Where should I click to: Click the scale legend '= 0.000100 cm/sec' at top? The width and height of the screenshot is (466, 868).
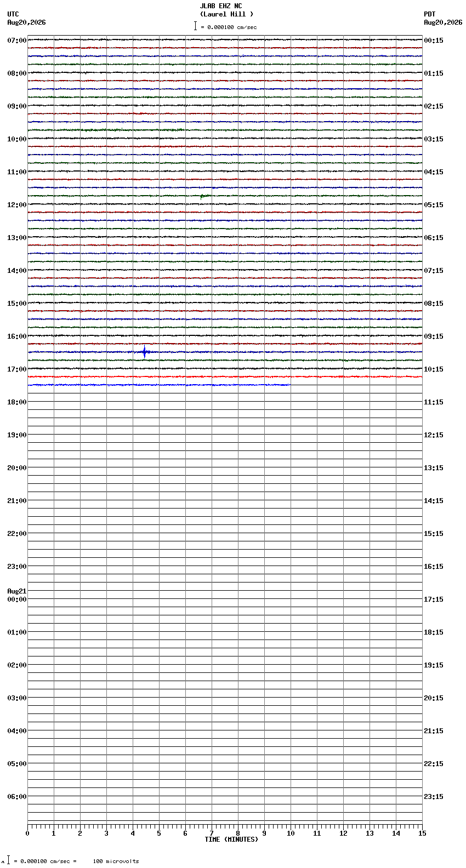pos(229,27)
